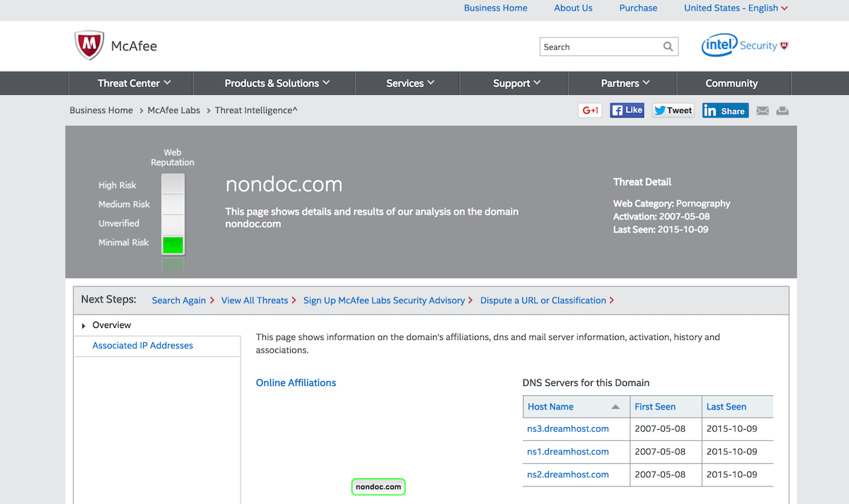Click the Intel Security logo
The height and width of the screenshot is (504, 849).
744,46
